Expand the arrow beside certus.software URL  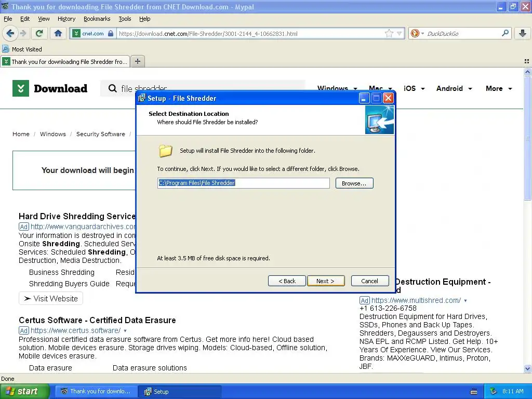pyautogui.click(x=125, y=331)
